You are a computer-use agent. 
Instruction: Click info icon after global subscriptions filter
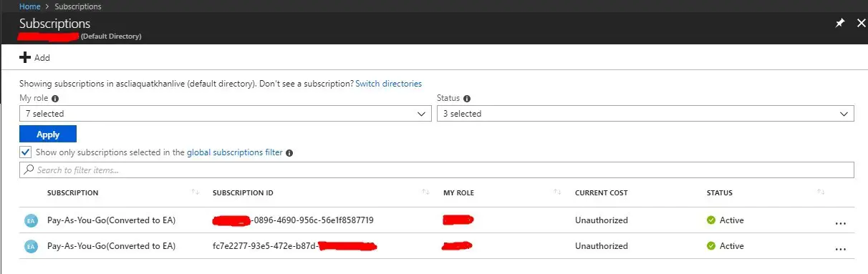(x=289, y=152)
